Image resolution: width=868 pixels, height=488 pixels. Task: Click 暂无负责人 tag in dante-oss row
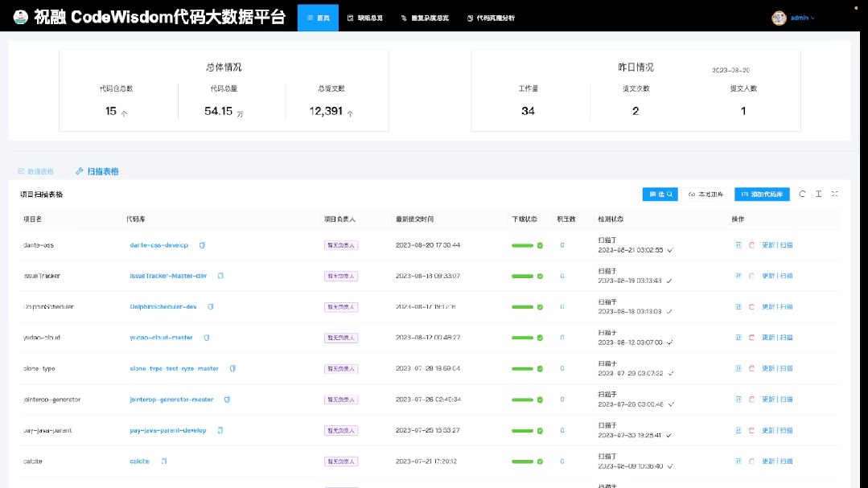tap(341, 245)
